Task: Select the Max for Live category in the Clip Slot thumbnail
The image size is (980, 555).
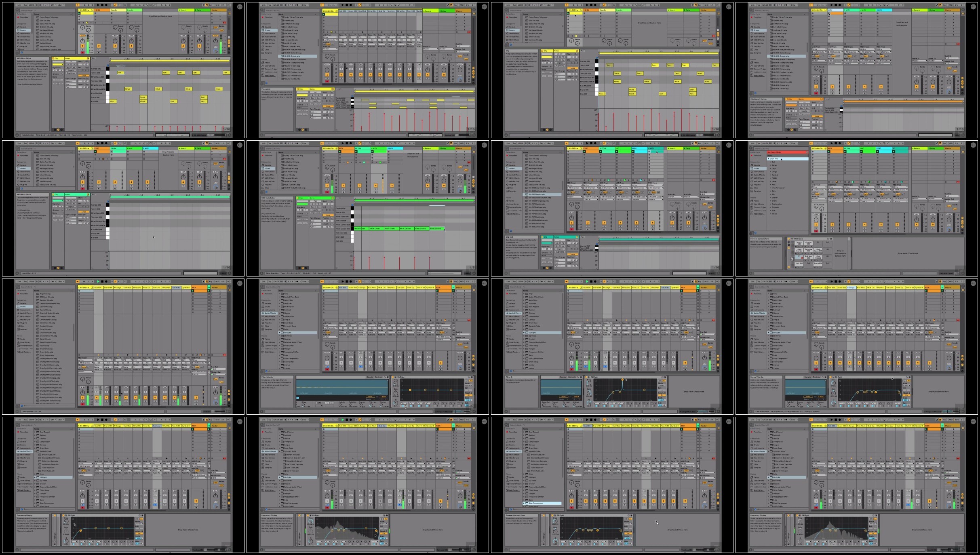Action: 513,181
